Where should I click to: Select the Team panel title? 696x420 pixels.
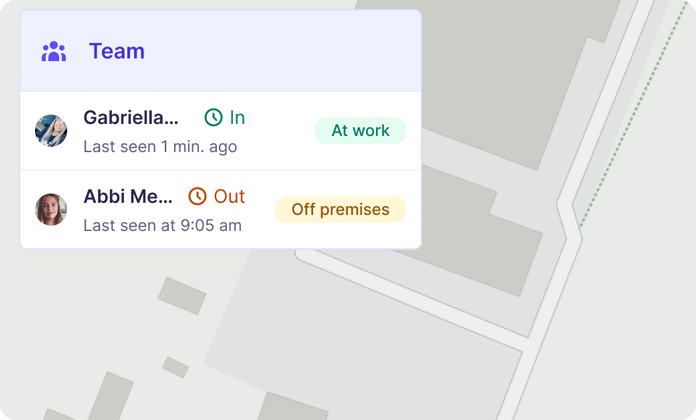(117, 51)
